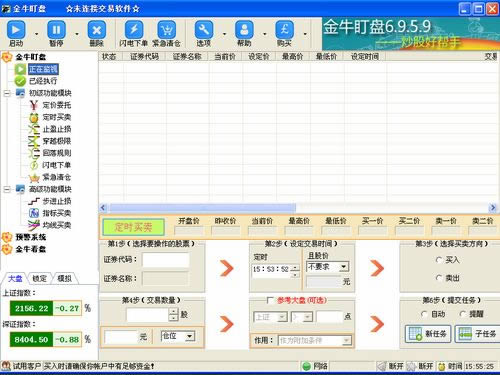The image size is (500, 375).
Task: Open the 不要求 price condition dropdown
Action: click(x=344, y=267)
